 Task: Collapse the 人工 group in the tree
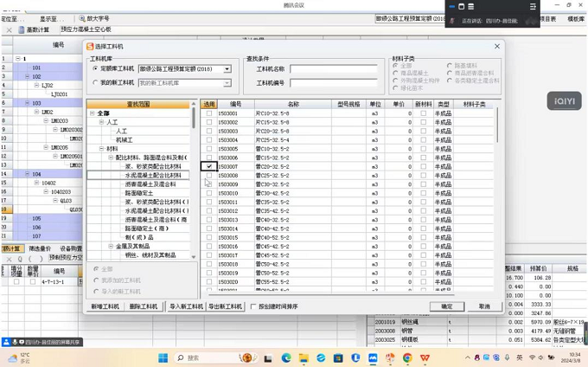coord(102,122)
